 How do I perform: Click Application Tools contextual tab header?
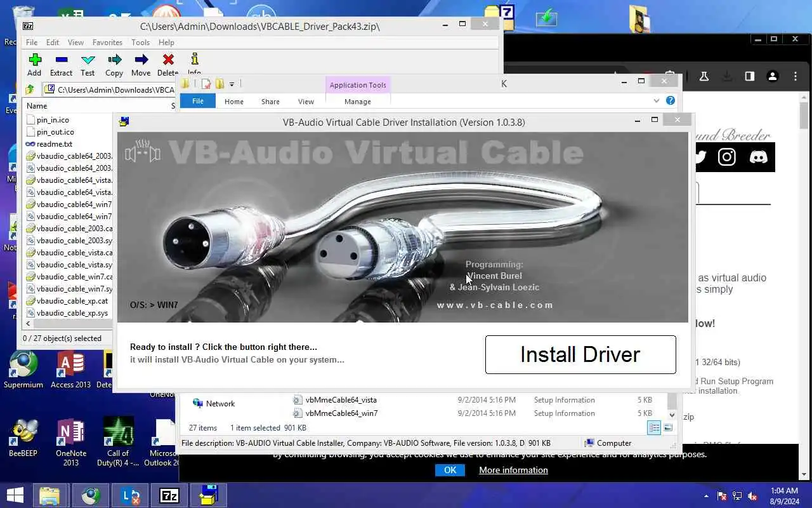pos(358,85)
